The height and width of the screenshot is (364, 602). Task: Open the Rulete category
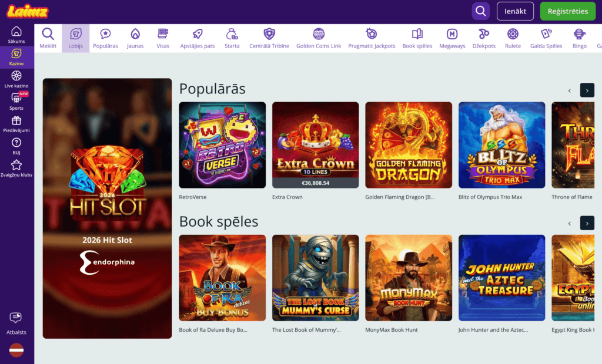[x=513, y=38]
